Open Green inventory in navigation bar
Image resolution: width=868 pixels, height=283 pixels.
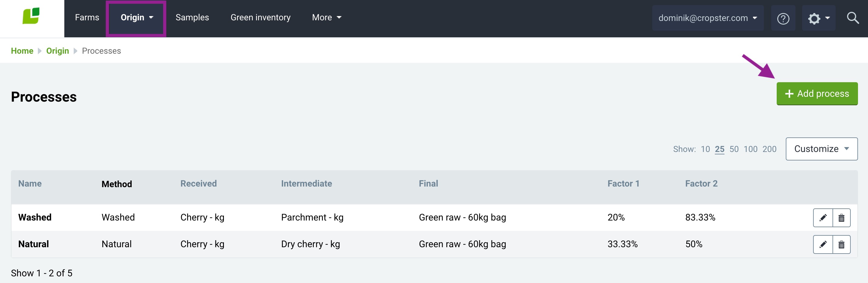point(261,18)
